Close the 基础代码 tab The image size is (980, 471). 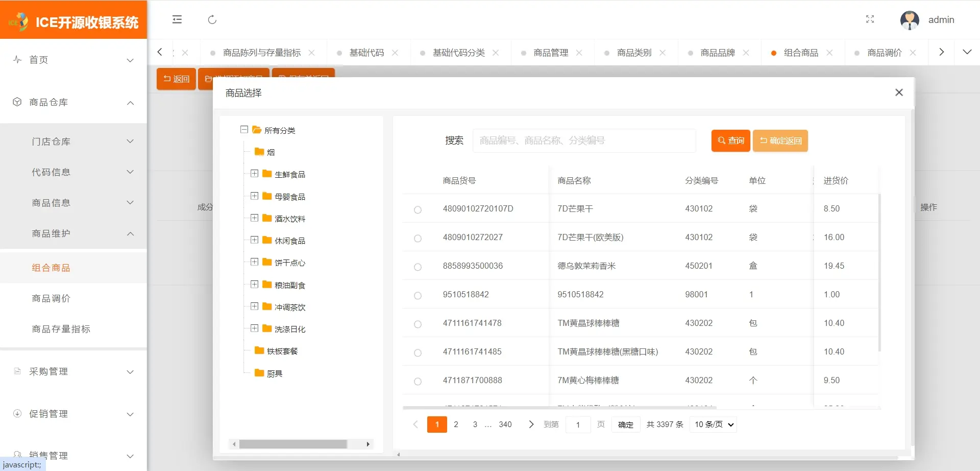pyautogui.click(x=395, y=53)
